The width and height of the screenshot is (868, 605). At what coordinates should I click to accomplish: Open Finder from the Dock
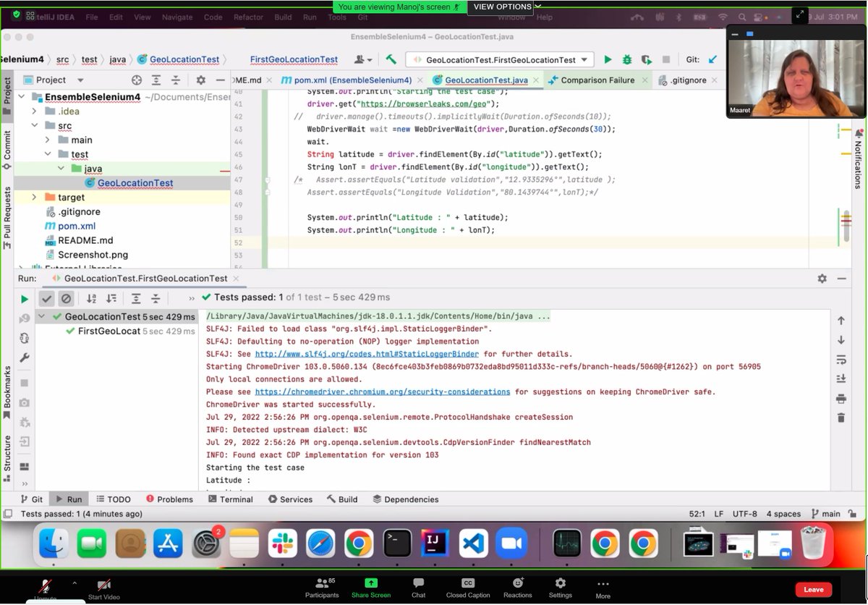(54, 544)
